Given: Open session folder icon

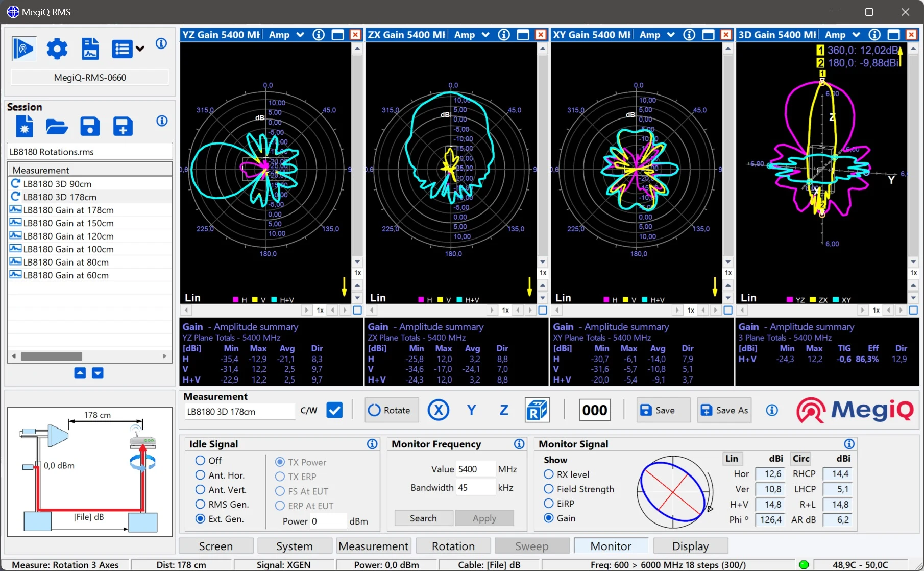Looking at the screenshot, I should (x=57, y=126).
